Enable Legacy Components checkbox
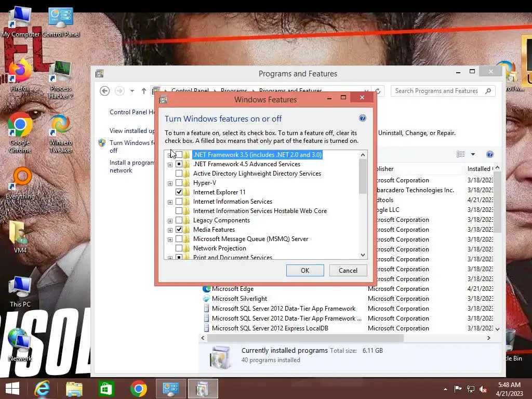Viewport: 532px width, 399px height. (x=179, y=220)
